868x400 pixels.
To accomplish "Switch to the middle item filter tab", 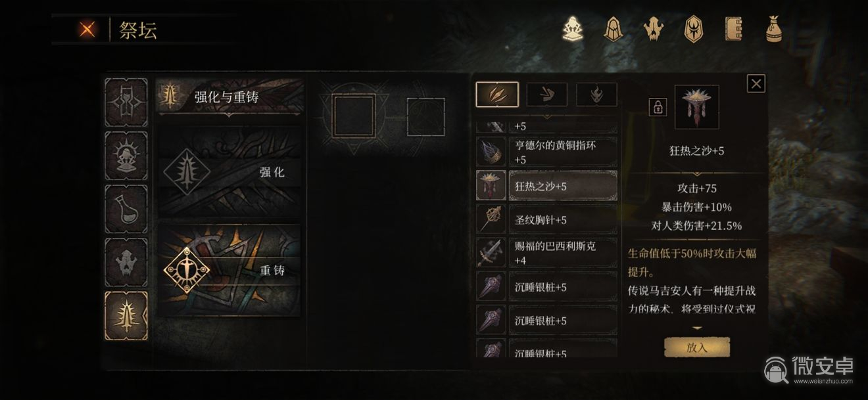I will click(x=547, y=95).
